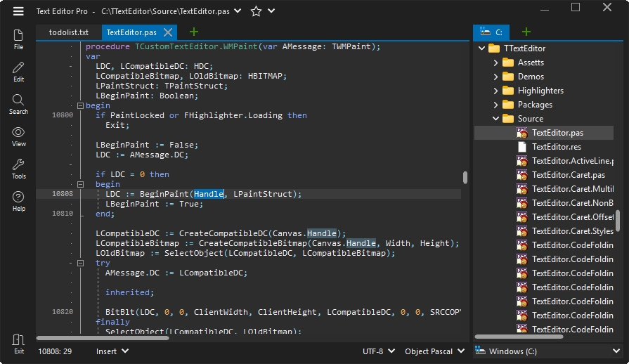
Task: Select the Edit pencil icon
Action: 18,71
